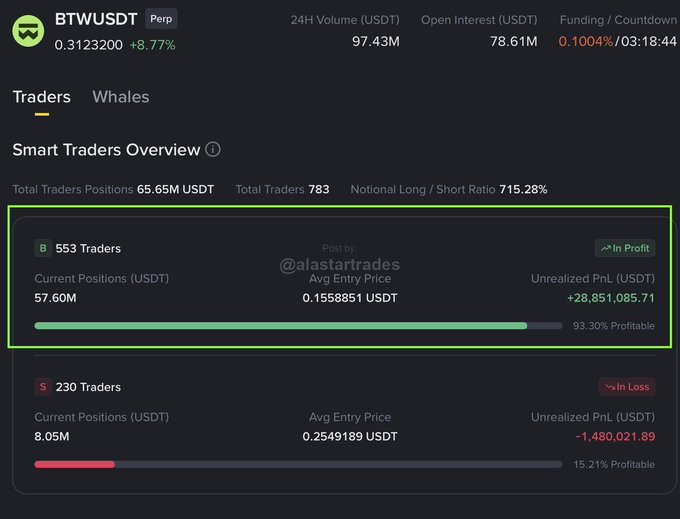The width and height of the screenshot is (680, 519).
Task: Click the In Loss status badge
Action: click(627, 387)
